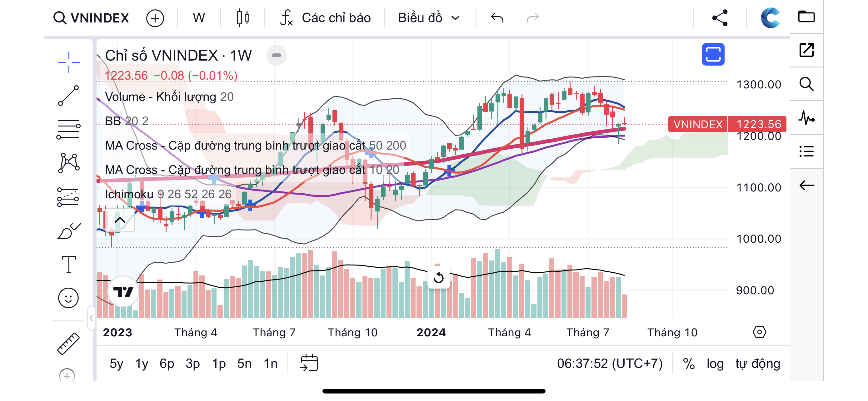868x401 pixels.
Task: Select the 1n time range
Action: click(x=271, y=364)
